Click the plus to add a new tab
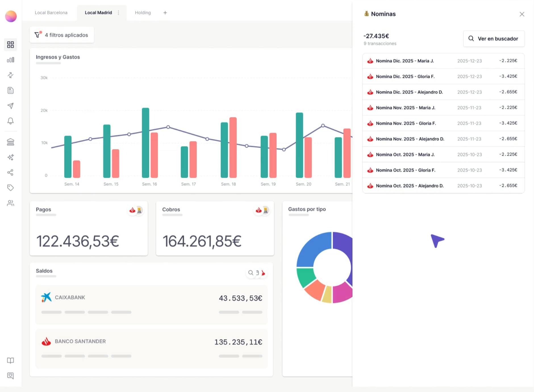This screenshot has height=392, width=534. click(165, 12)
